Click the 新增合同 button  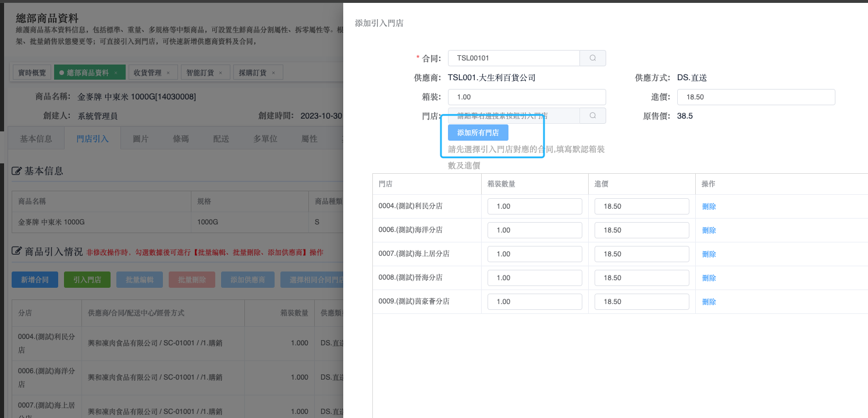click(34, 280)
